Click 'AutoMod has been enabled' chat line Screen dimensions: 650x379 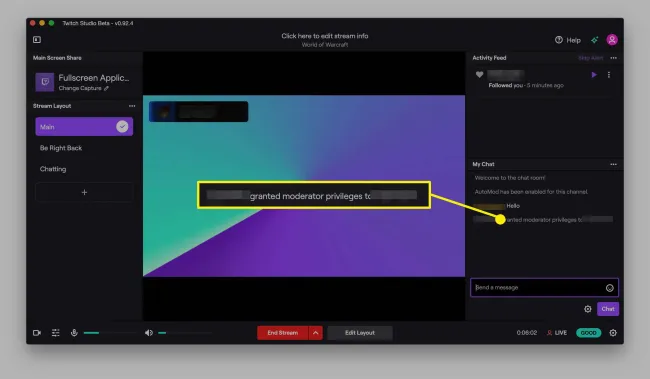pyautogui.click(x=531, y=192)
